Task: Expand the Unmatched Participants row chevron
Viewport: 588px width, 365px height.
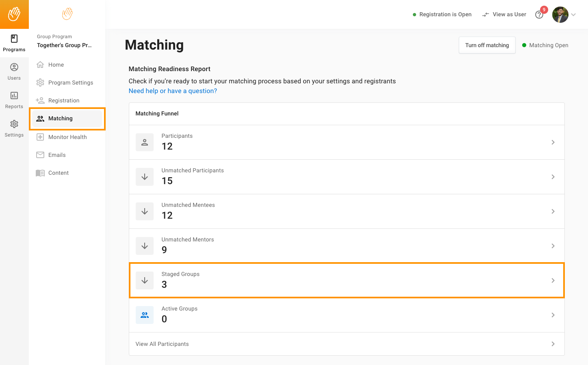Action: 553,177
